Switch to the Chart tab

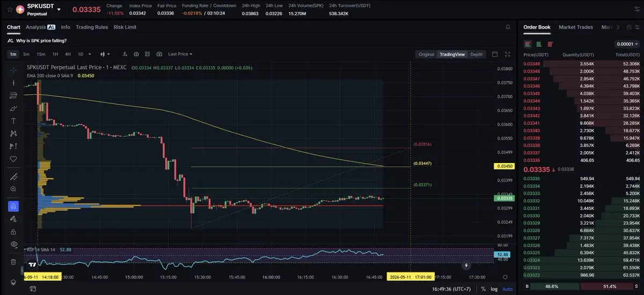coord(13,27)
